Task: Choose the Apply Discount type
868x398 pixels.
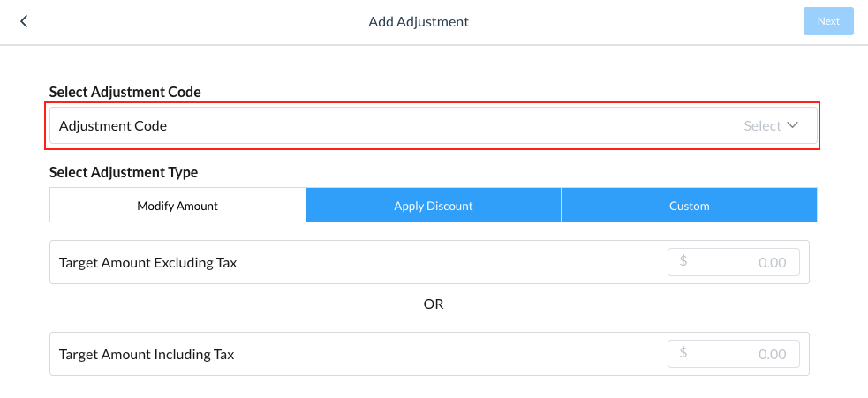Action: [x=433, y=206]
